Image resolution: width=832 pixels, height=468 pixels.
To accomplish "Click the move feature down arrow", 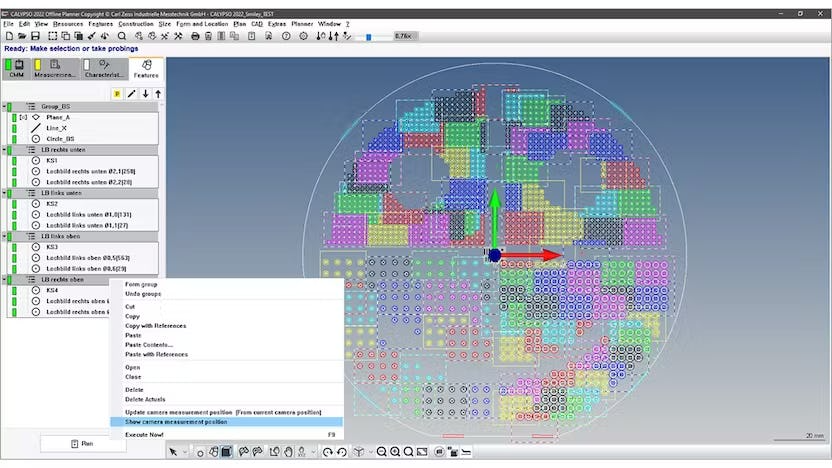I will (145, 94).
